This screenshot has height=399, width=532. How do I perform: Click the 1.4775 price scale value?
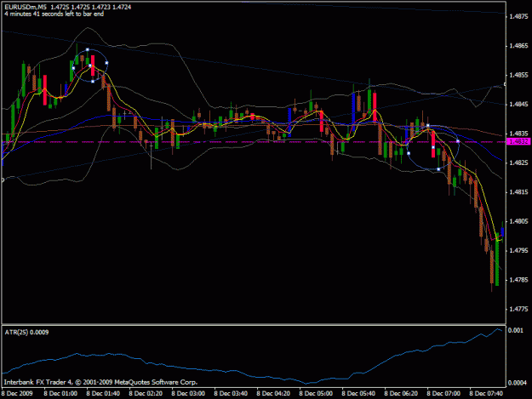pyautogui.click(x=518, y=309)
